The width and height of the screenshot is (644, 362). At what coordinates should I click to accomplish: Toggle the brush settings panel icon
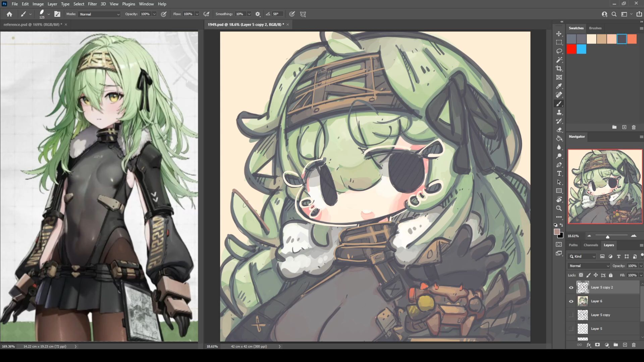pos(57,14)
